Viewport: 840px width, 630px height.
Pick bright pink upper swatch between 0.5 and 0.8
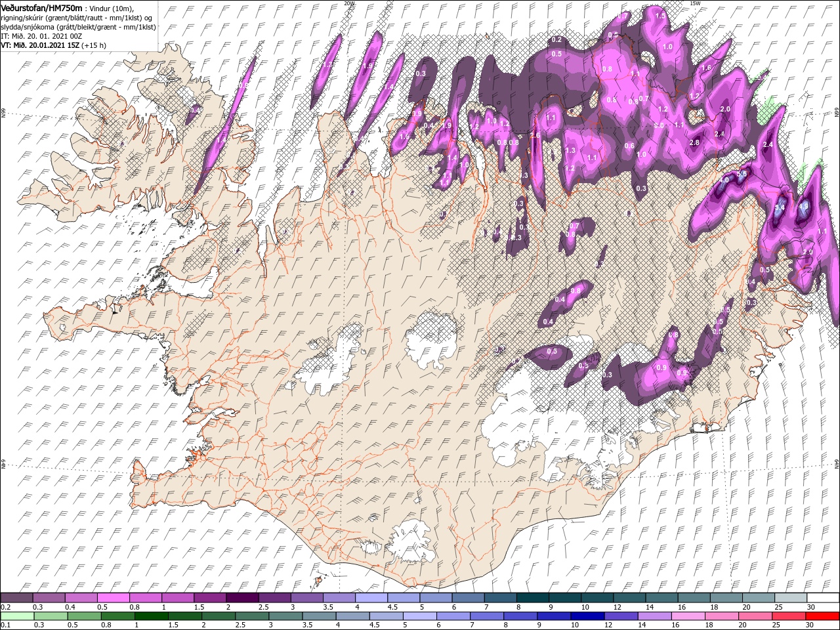(113, 597)
